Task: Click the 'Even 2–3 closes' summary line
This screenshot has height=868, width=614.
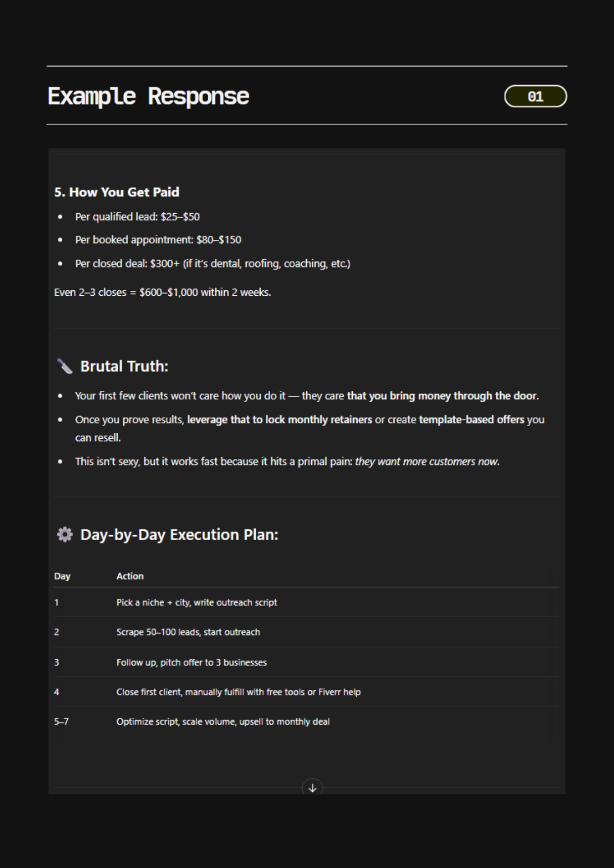Action: click(x=163, y=292)
